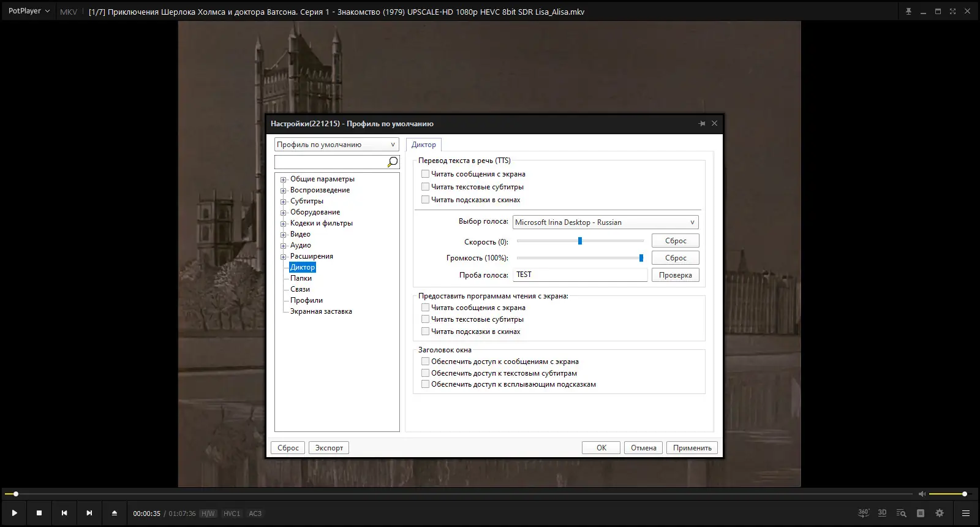Screen dimensions: 980x527
Task: Pin the PotPlayer window on top
Action: pyautogui.click(x=908, y=12)
